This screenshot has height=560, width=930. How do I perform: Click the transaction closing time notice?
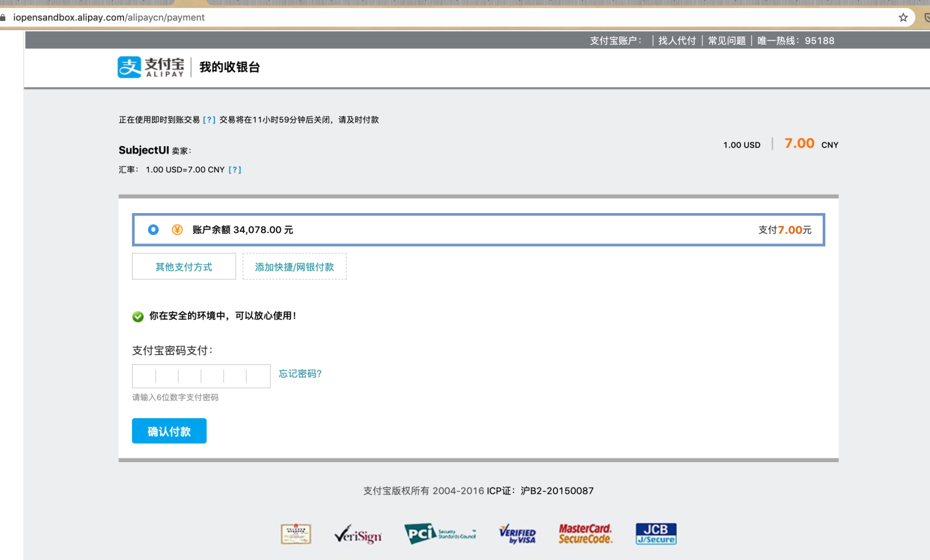coord(299,120)
